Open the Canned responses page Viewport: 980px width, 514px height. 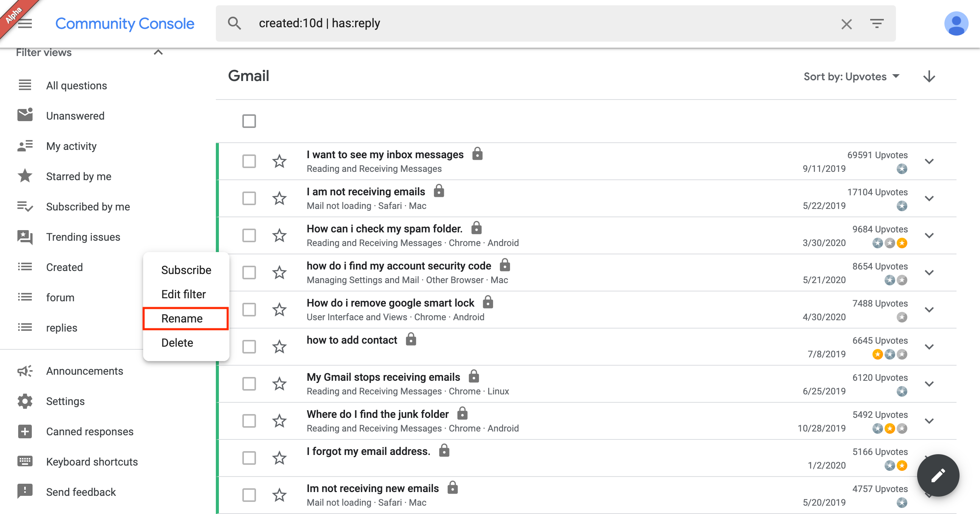pos(90,431)
